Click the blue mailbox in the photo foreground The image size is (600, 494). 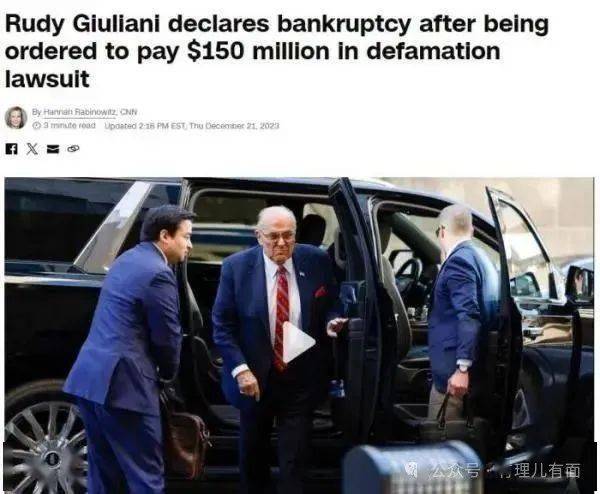pyautogui.click(x=411, y=468)
